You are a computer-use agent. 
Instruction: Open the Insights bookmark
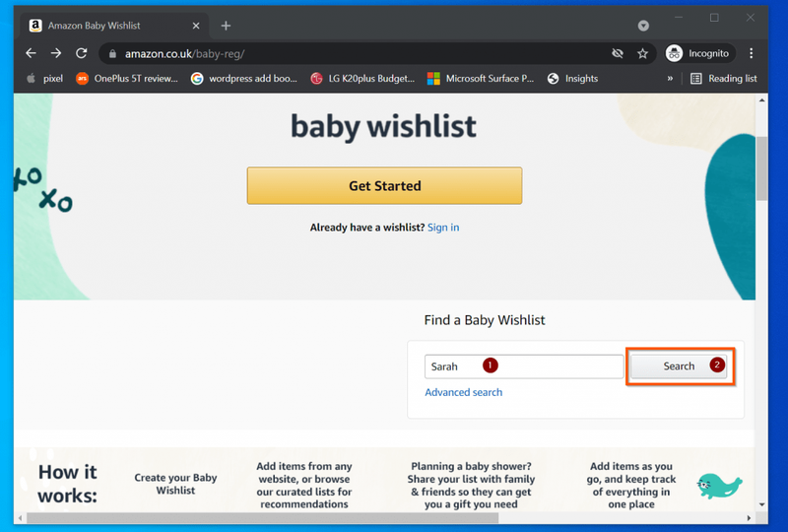click(x=573, y=79)
